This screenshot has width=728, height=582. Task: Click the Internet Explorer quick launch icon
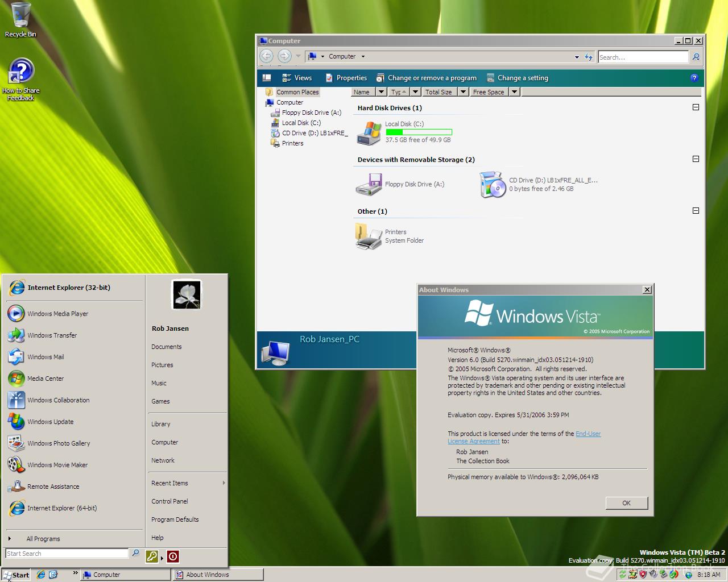coord(41,575)
